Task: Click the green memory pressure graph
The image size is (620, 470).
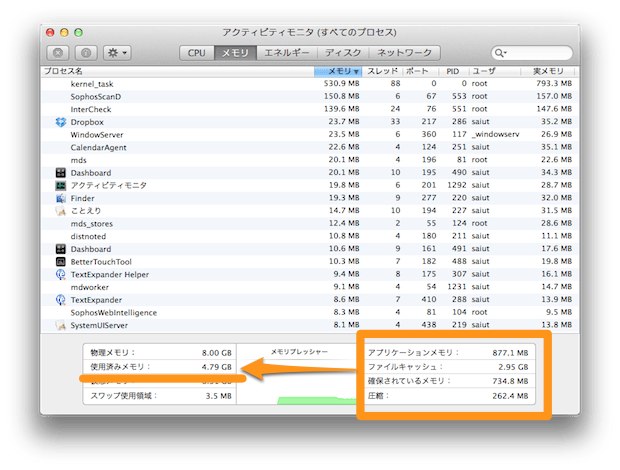Action: (317, 402)
